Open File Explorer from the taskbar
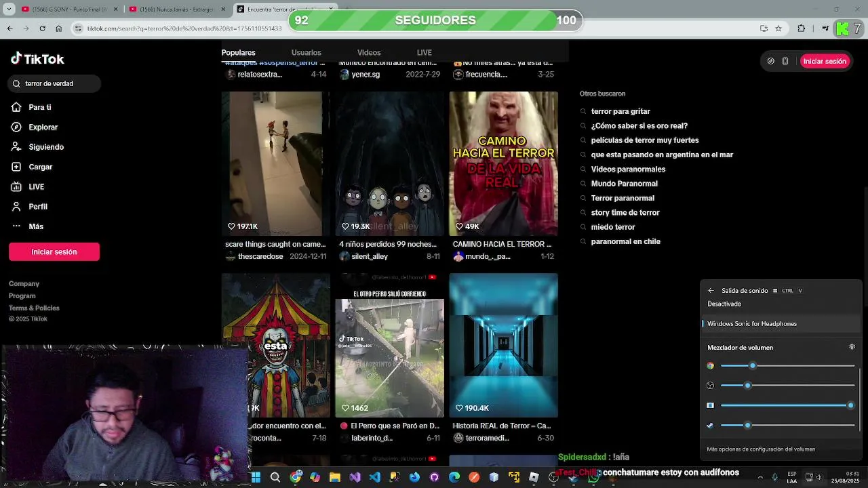The image size is (868, 488). coord(334,478)
